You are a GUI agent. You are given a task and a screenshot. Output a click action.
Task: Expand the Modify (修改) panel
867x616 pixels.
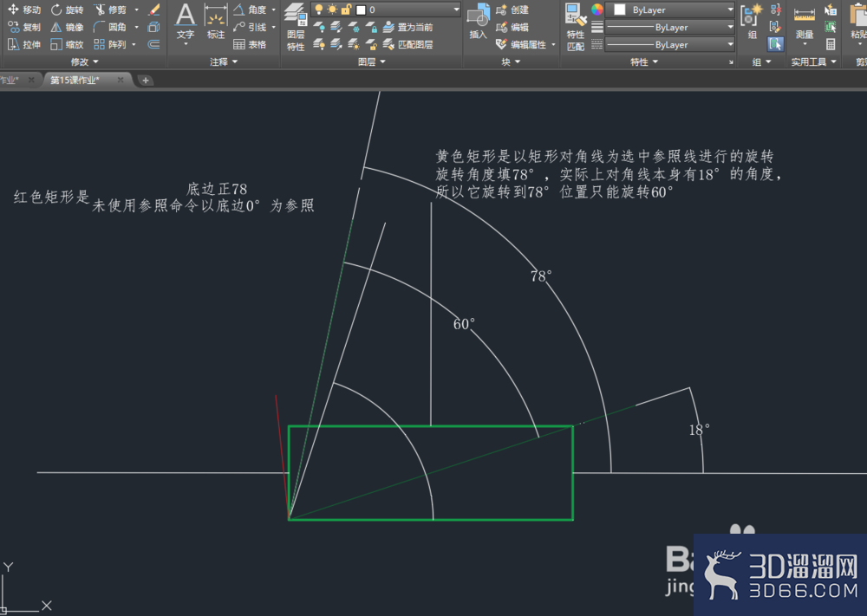85,62
